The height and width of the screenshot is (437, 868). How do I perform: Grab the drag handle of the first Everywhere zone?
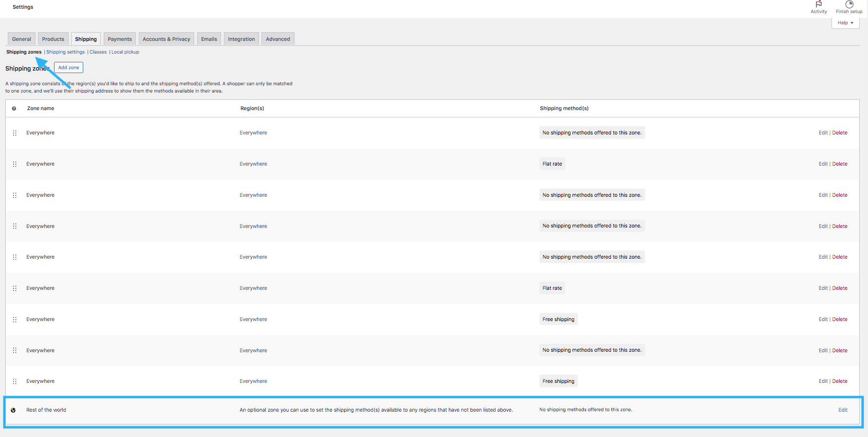click(15, 133)
